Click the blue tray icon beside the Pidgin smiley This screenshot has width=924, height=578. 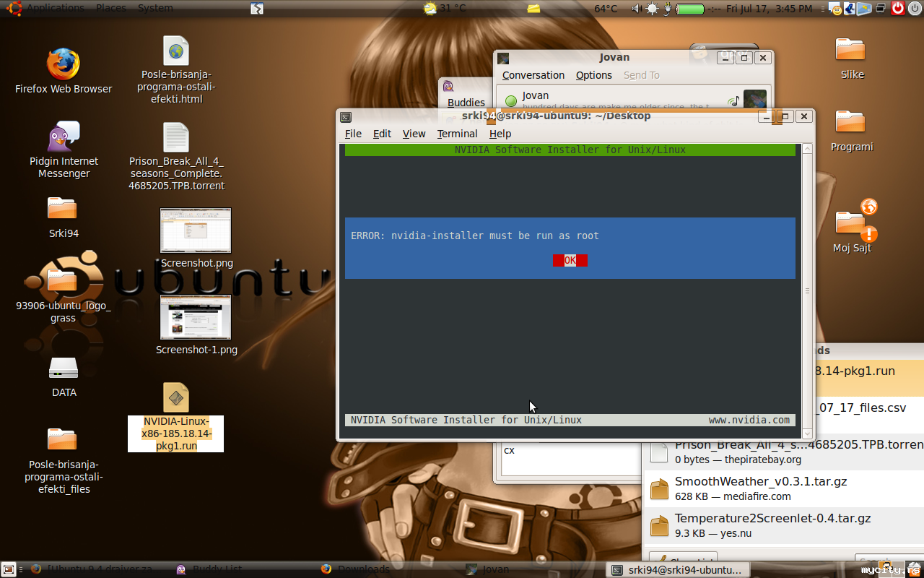[x=850, y=9]
